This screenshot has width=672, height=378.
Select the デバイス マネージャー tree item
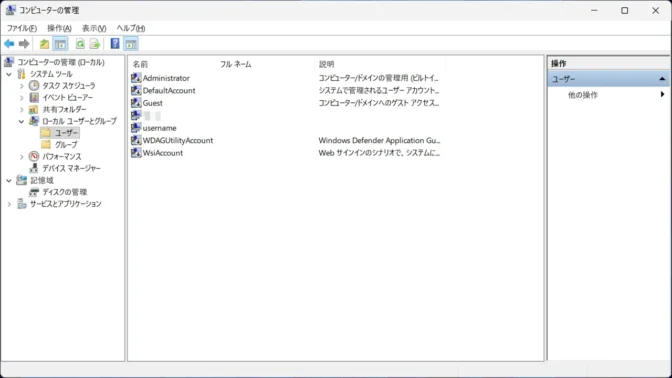click(71, 168)
